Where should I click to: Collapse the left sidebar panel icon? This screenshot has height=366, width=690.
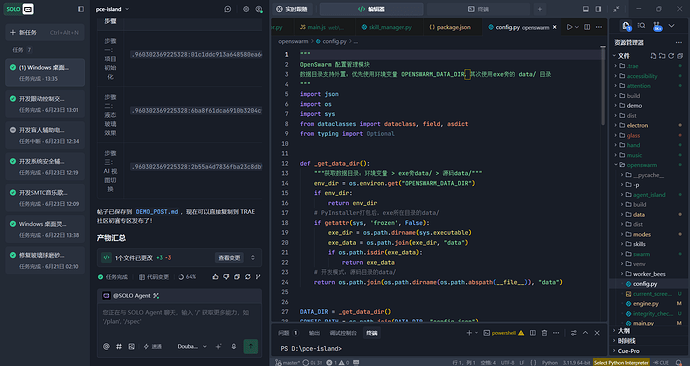tap(81, 9)
